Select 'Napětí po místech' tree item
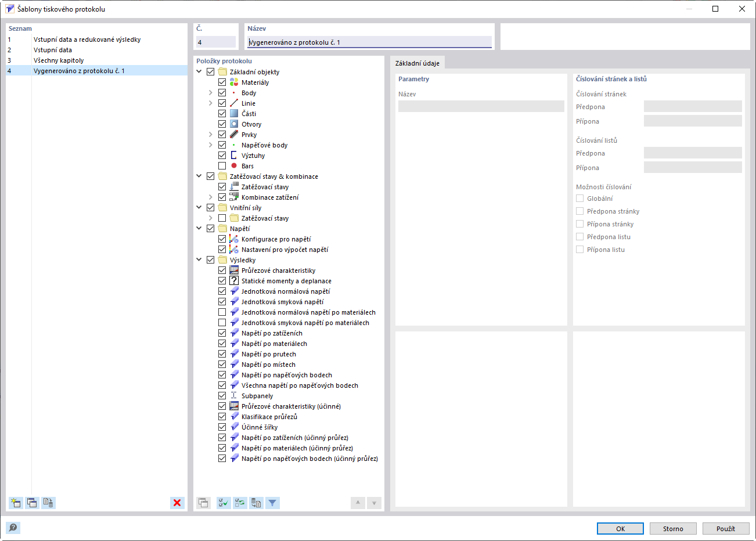This screenshot has width=756, height=541. pos(268,365)
